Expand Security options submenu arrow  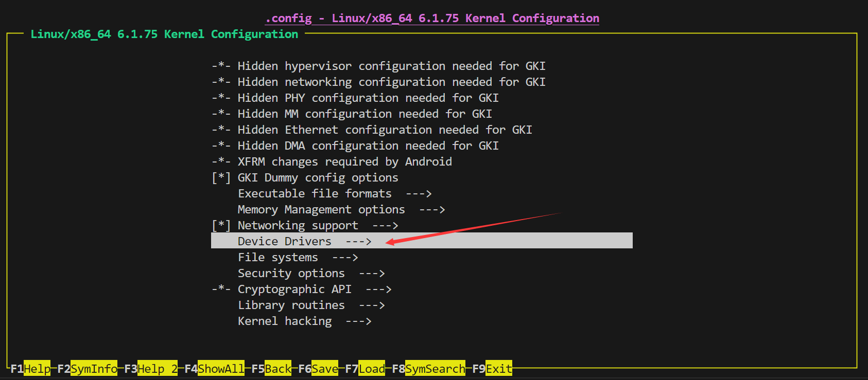[372, 274]
